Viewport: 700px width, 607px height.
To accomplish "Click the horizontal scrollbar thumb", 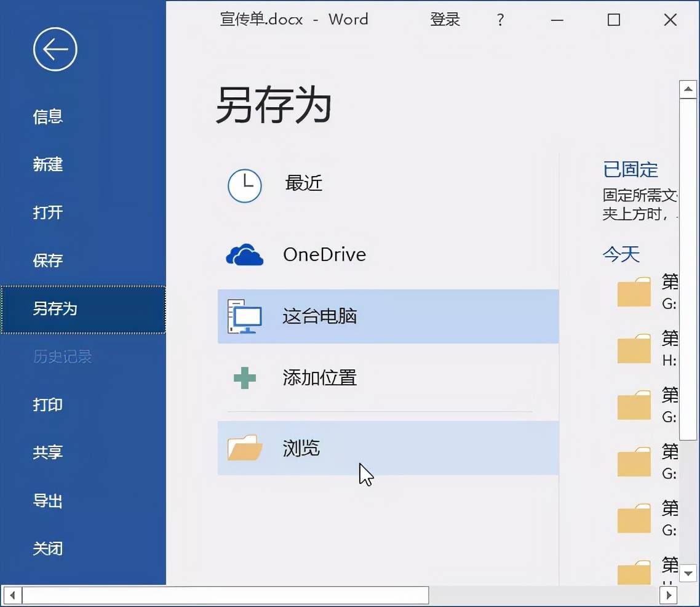I will point(226,595).
